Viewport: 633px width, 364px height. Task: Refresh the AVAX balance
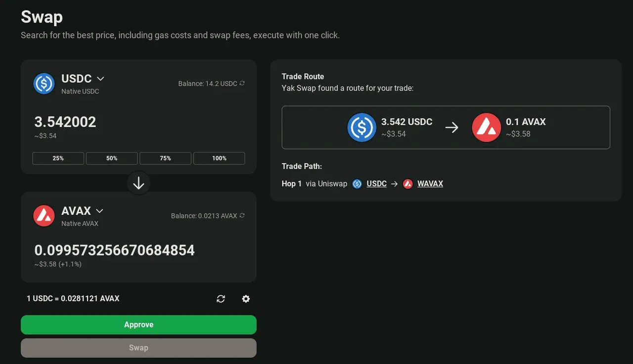242,216
